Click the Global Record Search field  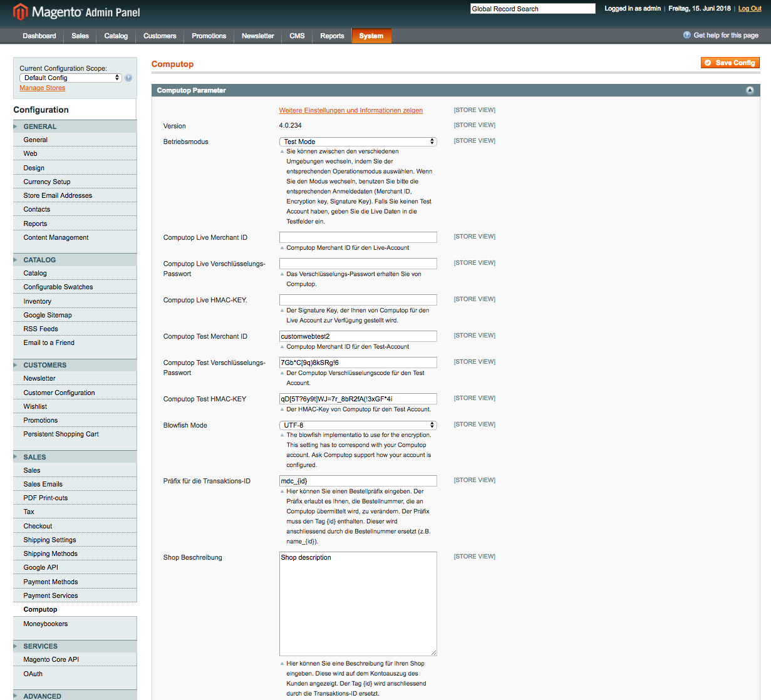pos(532,9)
